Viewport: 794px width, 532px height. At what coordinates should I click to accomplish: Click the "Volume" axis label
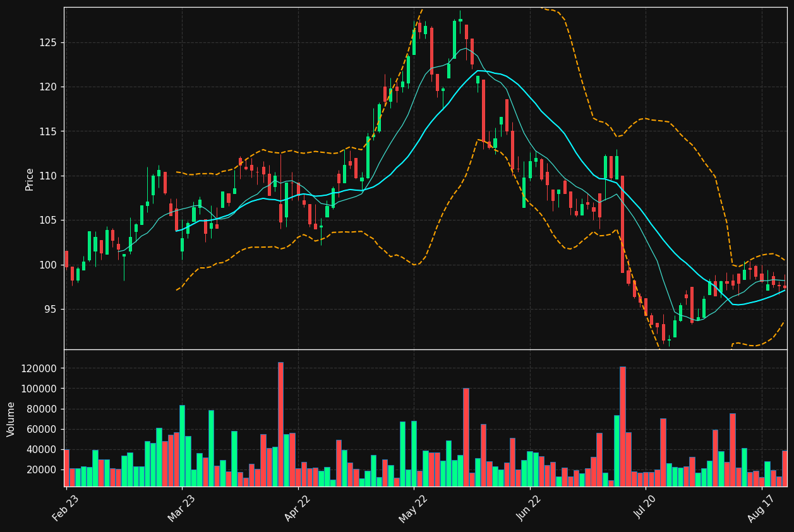point(11,419)
